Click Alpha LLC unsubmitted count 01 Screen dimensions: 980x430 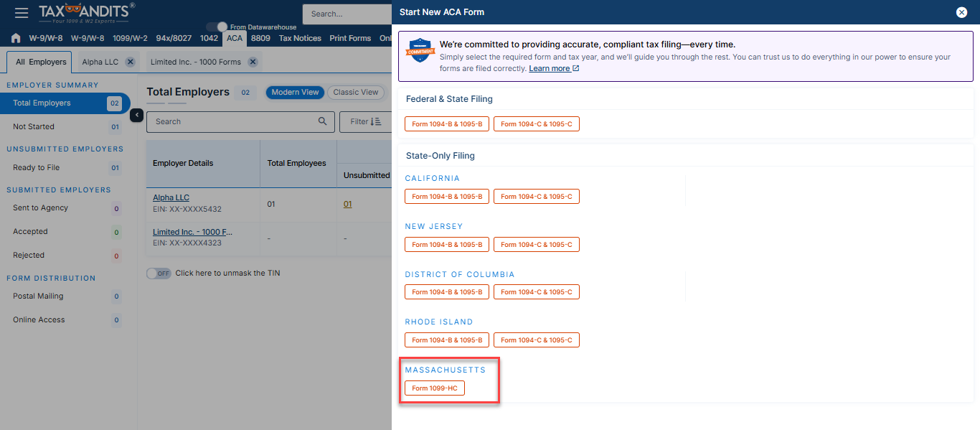[x=347, y=205]
